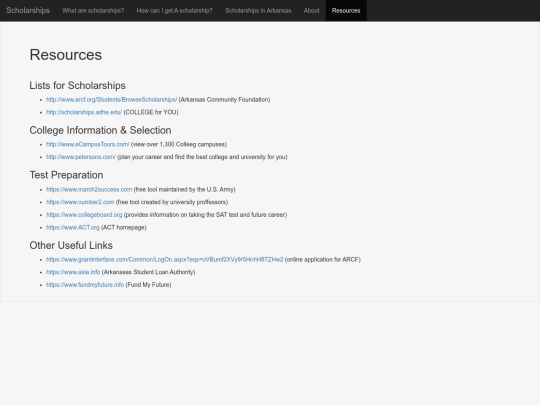Click the (ACT homepage) text
Viewport: 540px width, 405px height.
pyautogui.click(x=124, y=228)
